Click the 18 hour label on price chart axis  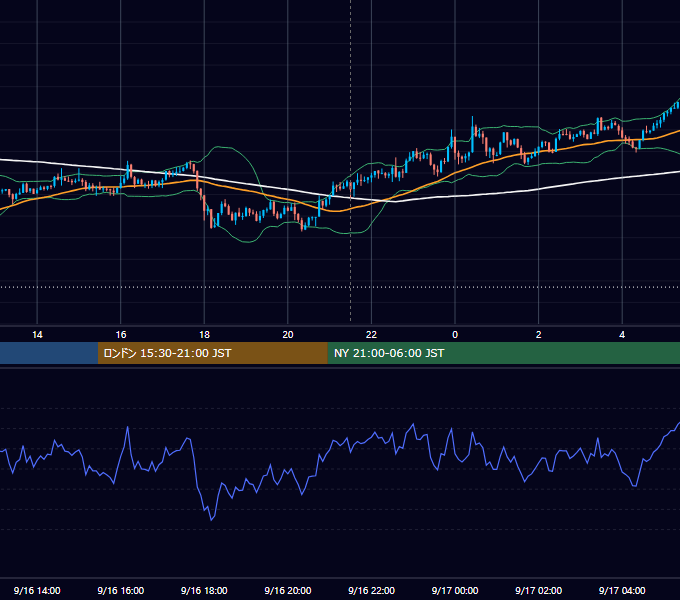tap(204, 335)
